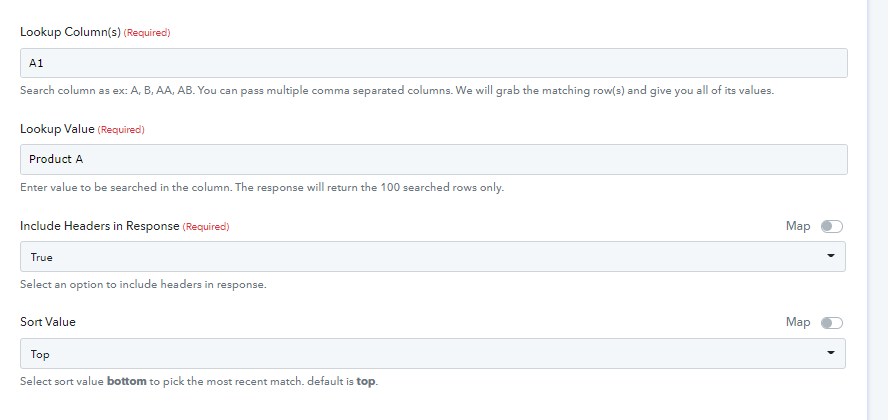Screen dimensions: 888x420
Task: Click the arrow icon on the True dropdown
Action: 830,256
